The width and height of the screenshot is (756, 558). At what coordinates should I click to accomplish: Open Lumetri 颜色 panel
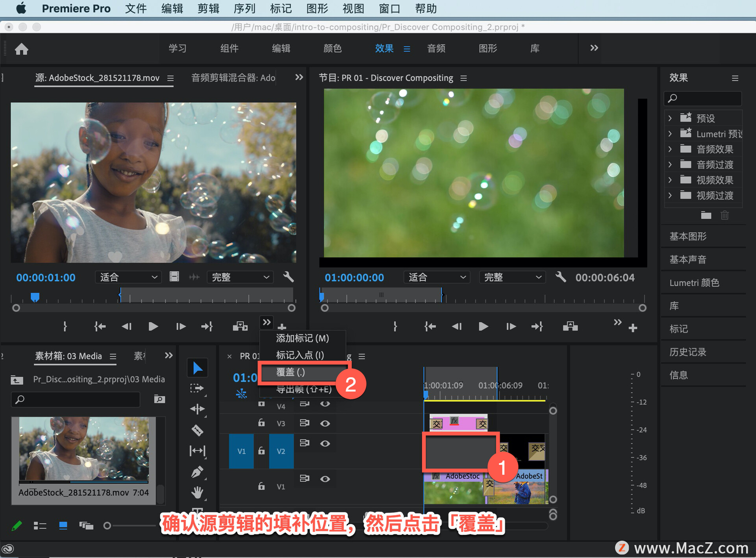(x=695, y=283)
